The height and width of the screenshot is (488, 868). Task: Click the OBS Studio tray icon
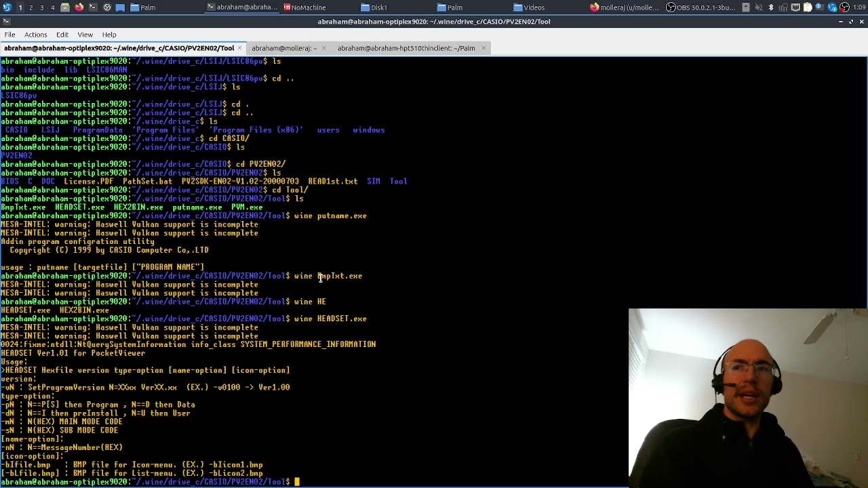[x=844, y=7]
